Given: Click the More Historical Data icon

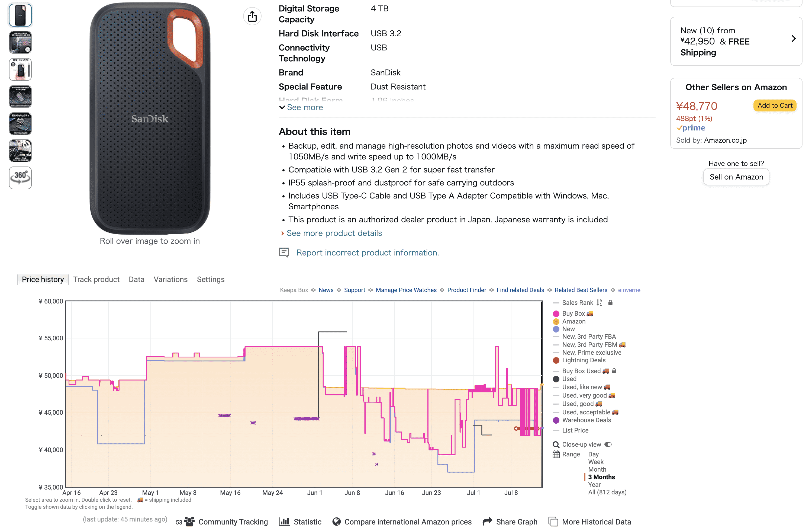Looking at the screenshot, I should (x=553, y=522).
